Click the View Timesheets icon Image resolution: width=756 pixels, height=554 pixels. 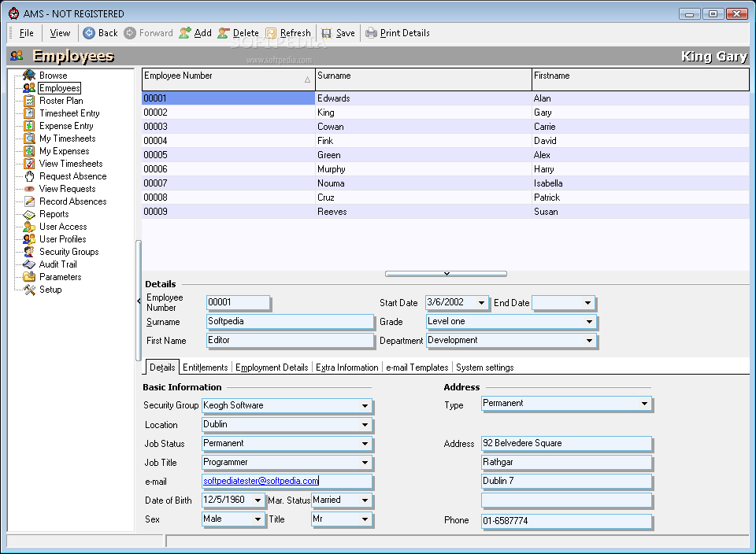point(29,164)
